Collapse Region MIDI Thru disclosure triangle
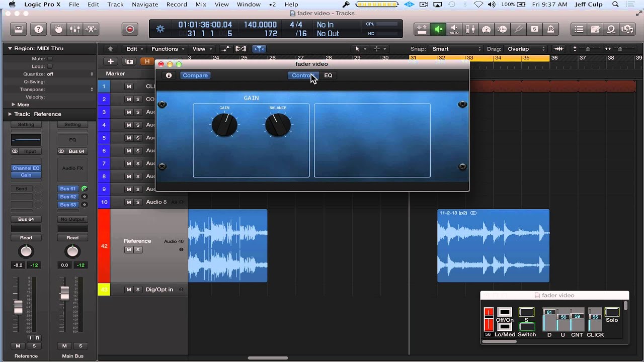The width and height of the screenshot is (644, 362). coord(9,48)
